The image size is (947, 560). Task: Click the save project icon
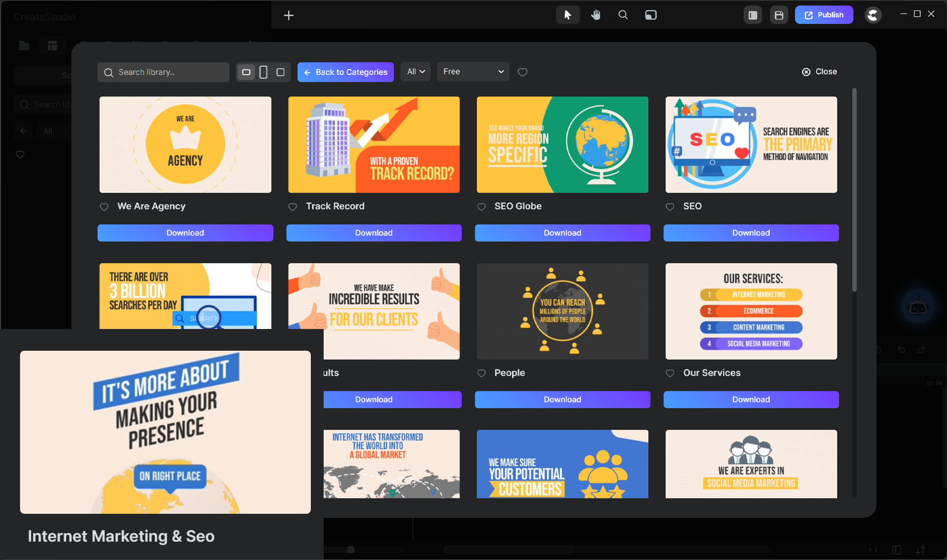tap(779, 15)
